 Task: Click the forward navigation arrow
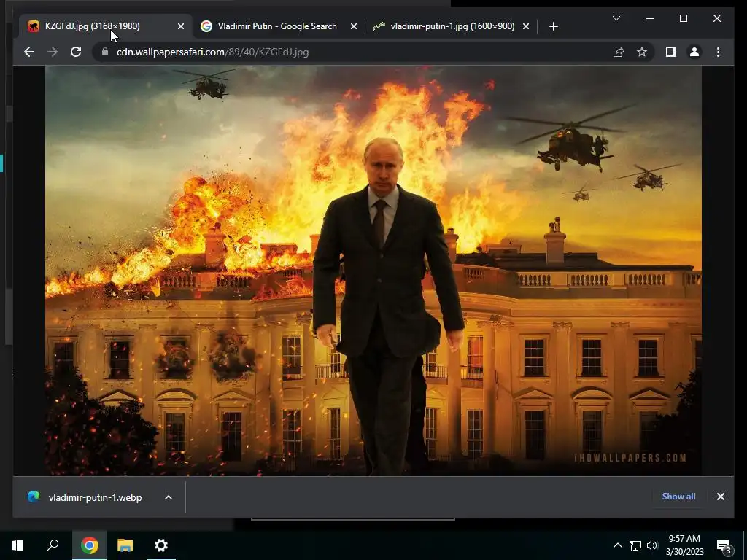point(53,52)
